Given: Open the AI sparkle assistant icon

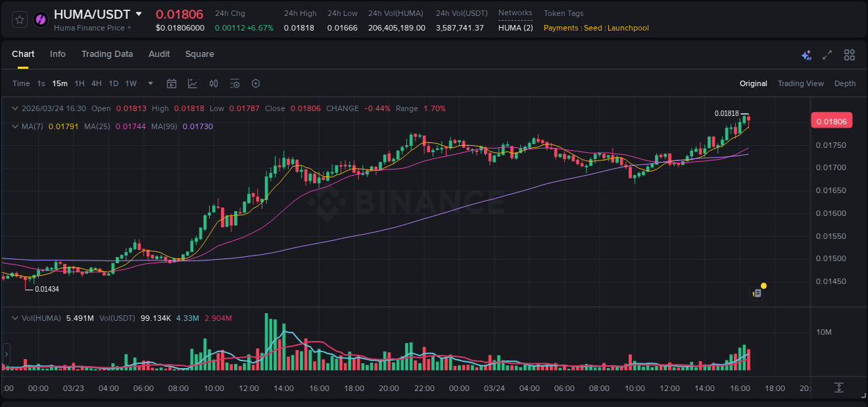Looking at the screenshot, I should coord(806,55).
